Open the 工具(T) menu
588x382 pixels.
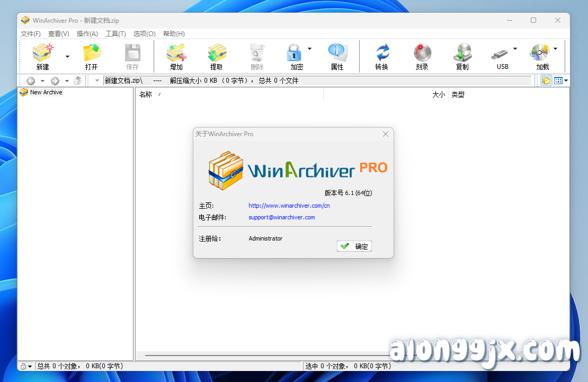point(115,33)
